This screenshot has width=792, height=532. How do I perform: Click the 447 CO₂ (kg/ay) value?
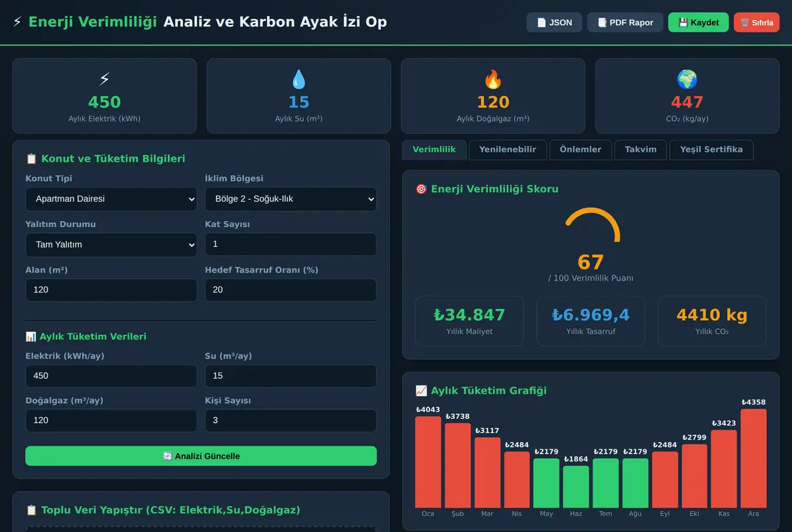click(x=687, y=102)
